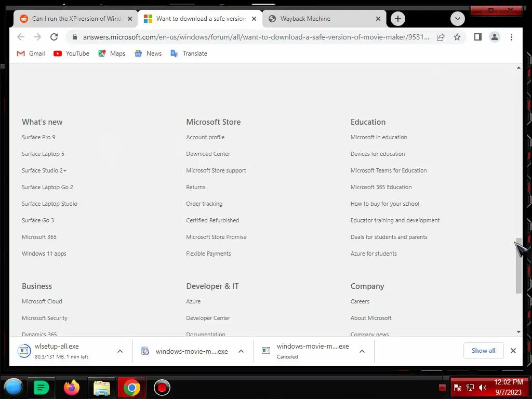Close the Reddit tab
The height and width of the screenshot is (399, 532).
pyautogui.click(x=129, y=19)
